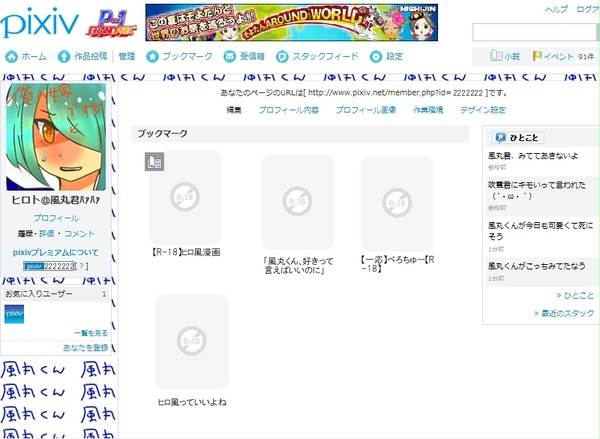Open thumbnail above 【一応】べろちゅー【R-18】
This screenshot has height=439, width=600.
pyautogui.click(x=397, y=203)
